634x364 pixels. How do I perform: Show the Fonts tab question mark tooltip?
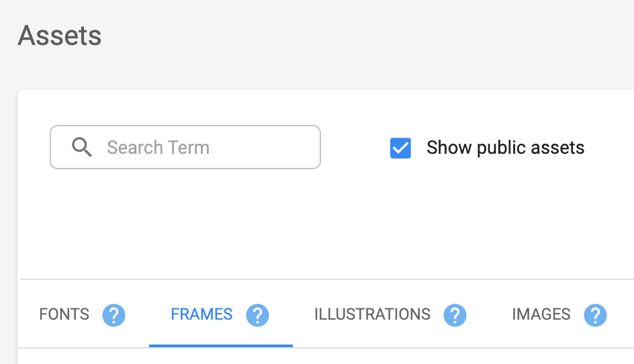pos(114,315)
